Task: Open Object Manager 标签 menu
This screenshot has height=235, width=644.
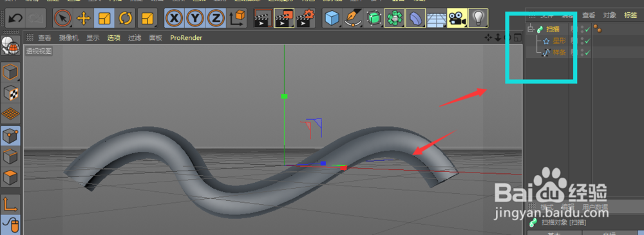Action: (x=630, y=15)
